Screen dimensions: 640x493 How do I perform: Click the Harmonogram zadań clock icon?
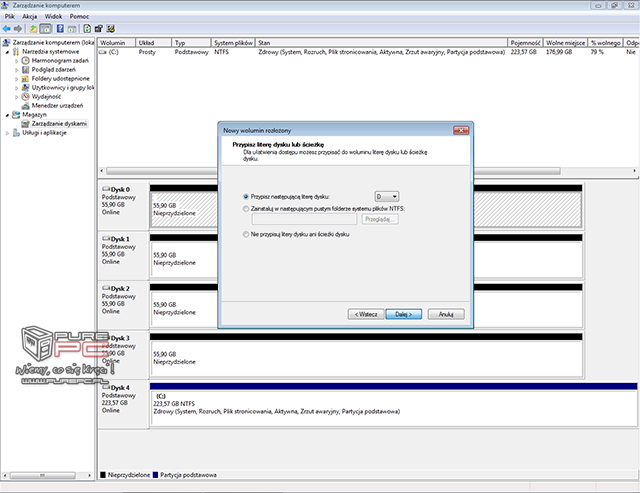25,60
